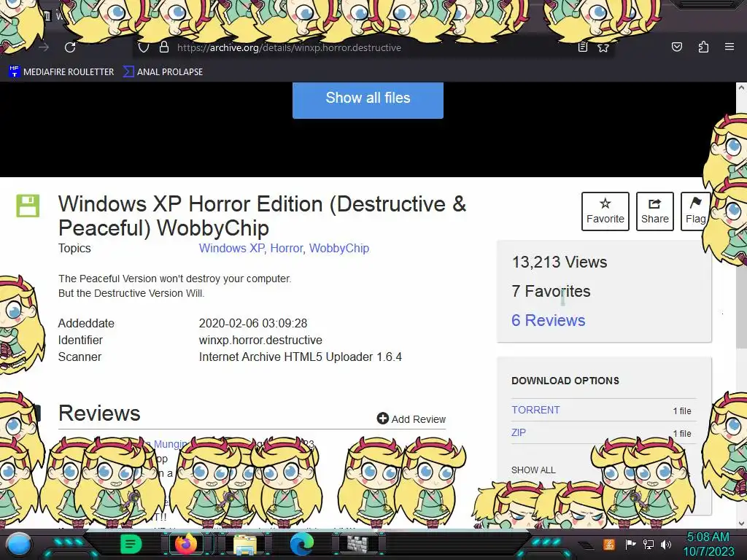View site security via the padlock icon
The height and width of the screenshot is (560, 747).
164,47
